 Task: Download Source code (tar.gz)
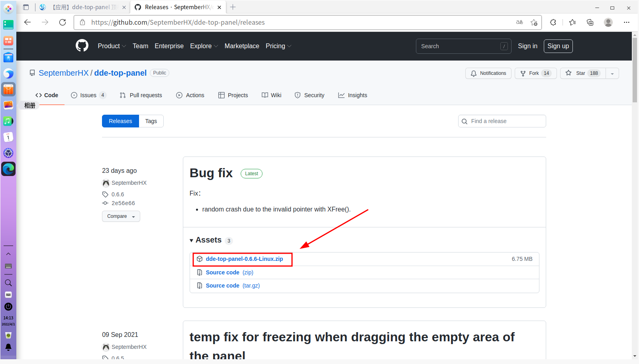coord(233,286)
